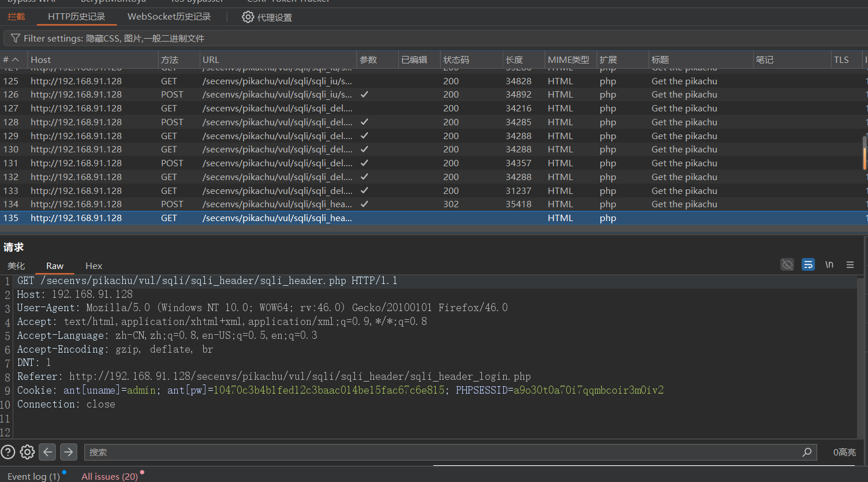868x482 pixels.
Task: Click the magnifier icon in search box
Action: (x=807, y=452)
